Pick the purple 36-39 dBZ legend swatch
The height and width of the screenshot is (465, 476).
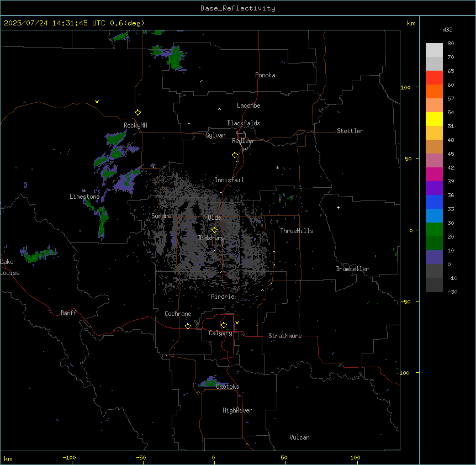point(434,188)
